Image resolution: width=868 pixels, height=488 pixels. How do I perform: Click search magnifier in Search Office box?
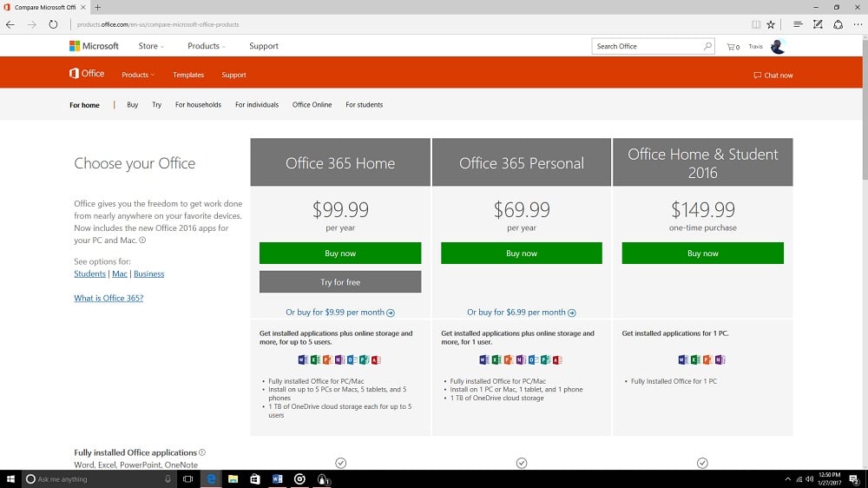coord(707,46)
